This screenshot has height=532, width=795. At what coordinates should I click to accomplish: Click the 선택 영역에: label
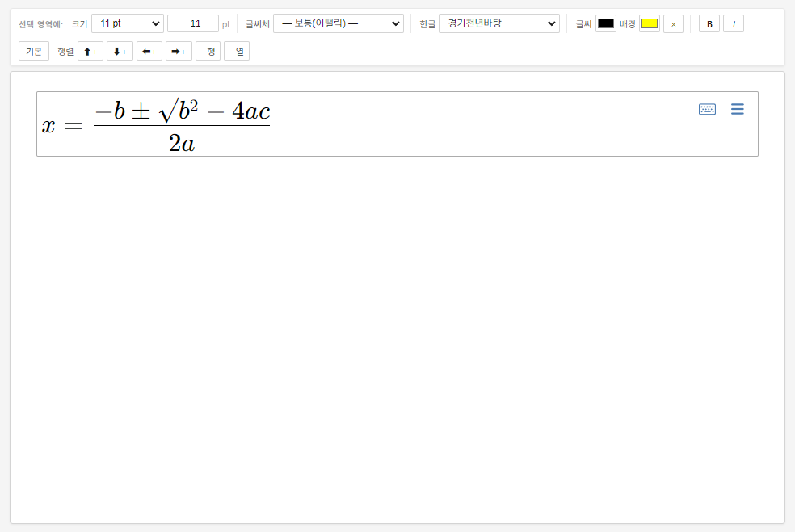click(x=40, y=24)
